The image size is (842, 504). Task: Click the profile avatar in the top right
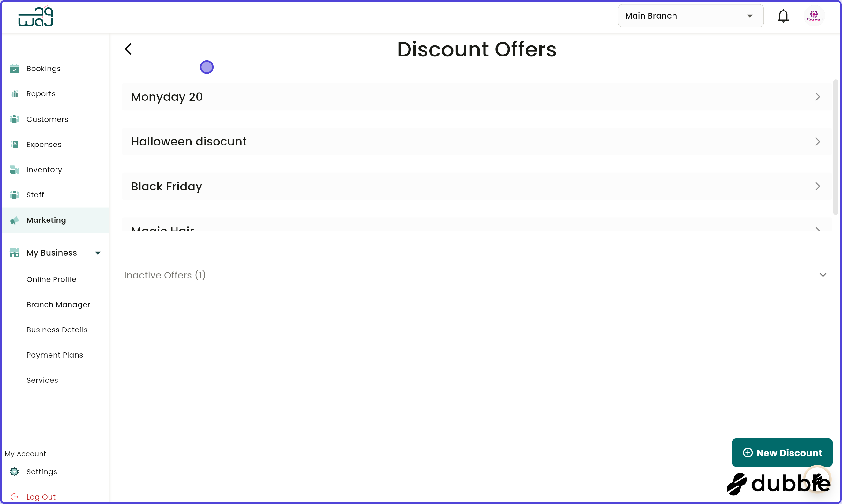814,16
